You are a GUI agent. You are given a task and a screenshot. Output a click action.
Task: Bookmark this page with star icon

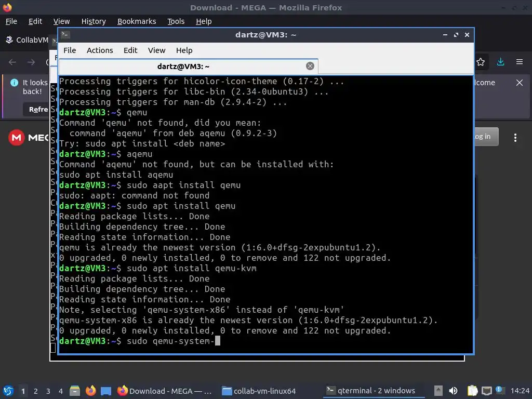tap(481, 62)
